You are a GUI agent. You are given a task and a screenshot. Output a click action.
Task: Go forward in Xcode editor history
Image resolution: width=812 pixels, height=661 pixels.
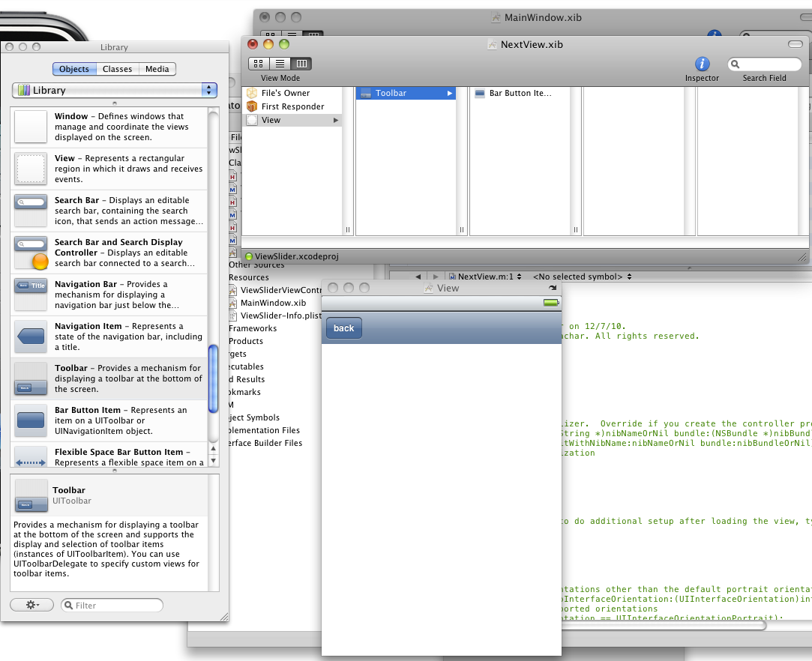point(436,277)
